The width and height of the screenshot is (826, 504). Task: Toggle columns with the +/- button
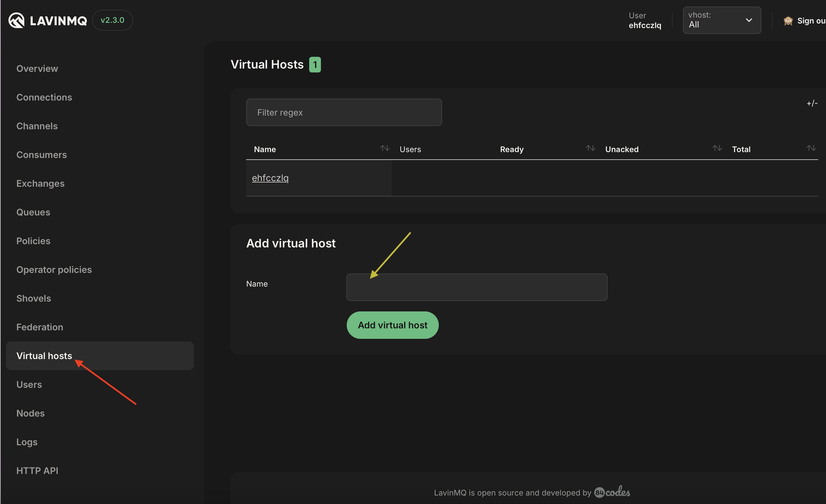(x=812, y=103)
